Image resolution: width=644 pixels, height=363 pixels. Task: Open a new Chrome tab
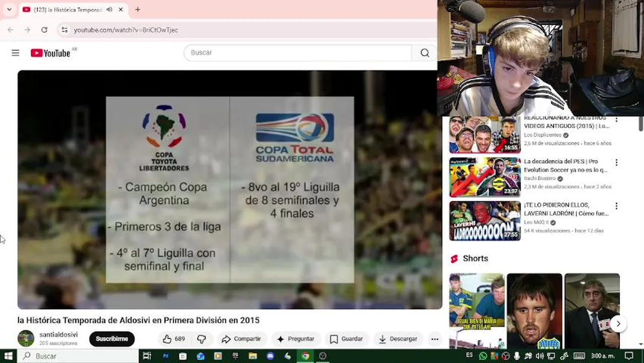coord(138,10)
